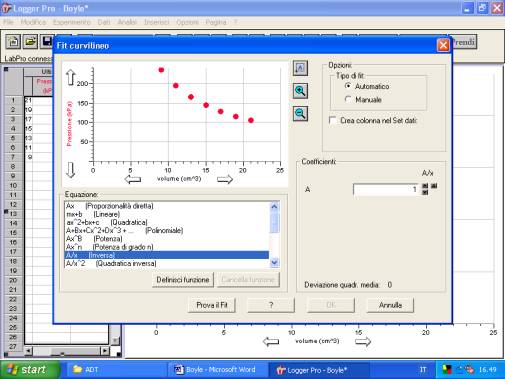Image resolution: width=505 pixels, height=379 pixels.
Task: Increment coefficient A with the stepper arrow
Action: (425, 186)
